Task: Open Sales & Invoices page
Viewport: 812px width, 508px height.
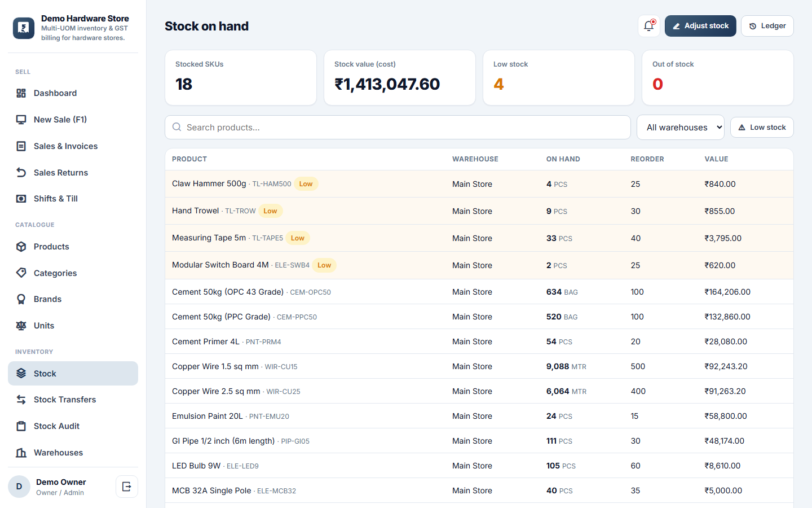Action: [73, 146]
